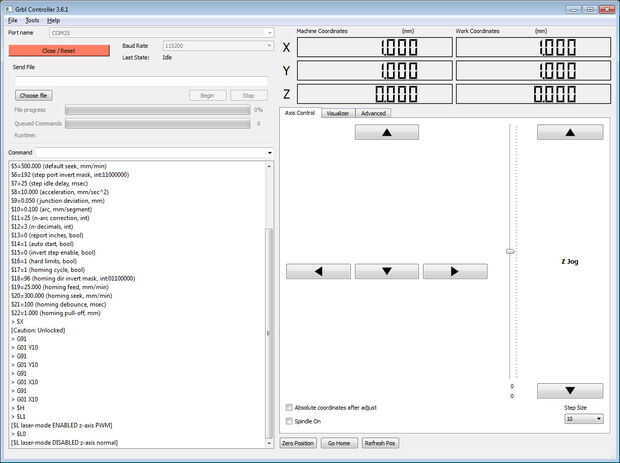Image resolution: width=620 pixels, height=463 pixels.
Task: Open the Step Size dropdown
Action: coord(584,419)
